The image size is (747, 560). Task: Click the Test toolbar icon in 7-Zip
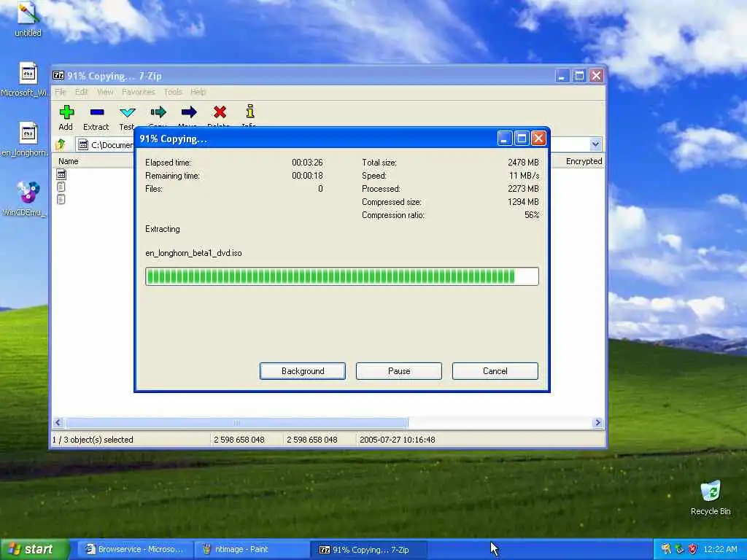pyautogui.click(x=127, y=112)
